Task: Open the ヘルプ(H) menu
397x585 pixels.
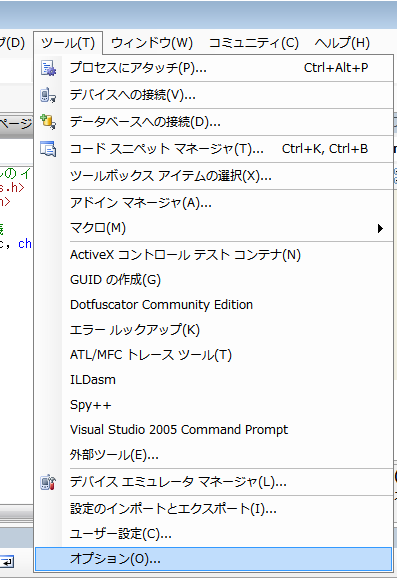Action: pyautogui.click(x=342, y=43)
